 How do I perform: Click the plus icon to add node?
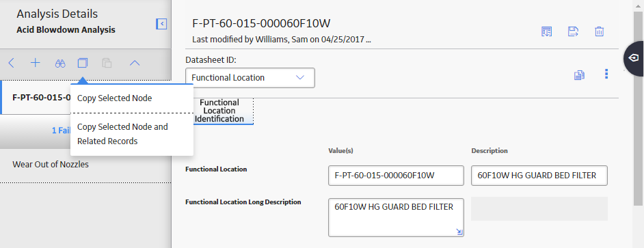pyautogui.click(x=36, y=63)
